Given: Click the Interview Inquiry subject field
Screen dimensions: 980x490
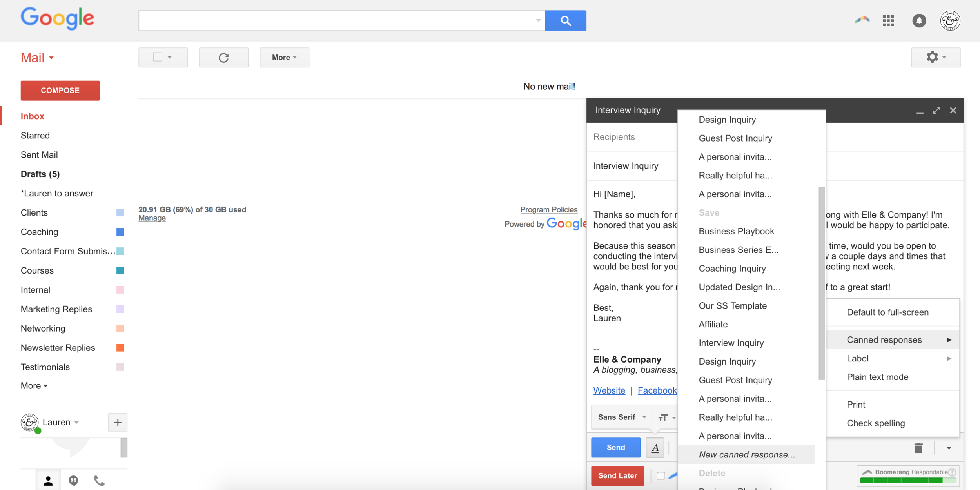Looking at the screenshot, I should click(x=626, y=166).
